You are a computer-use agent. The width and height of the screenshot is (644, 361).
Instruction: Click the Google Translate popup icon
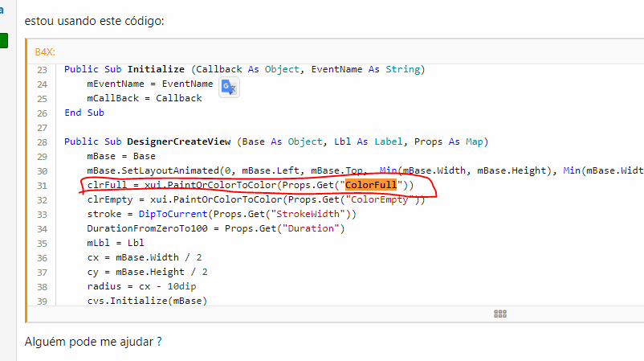(230, 88)
